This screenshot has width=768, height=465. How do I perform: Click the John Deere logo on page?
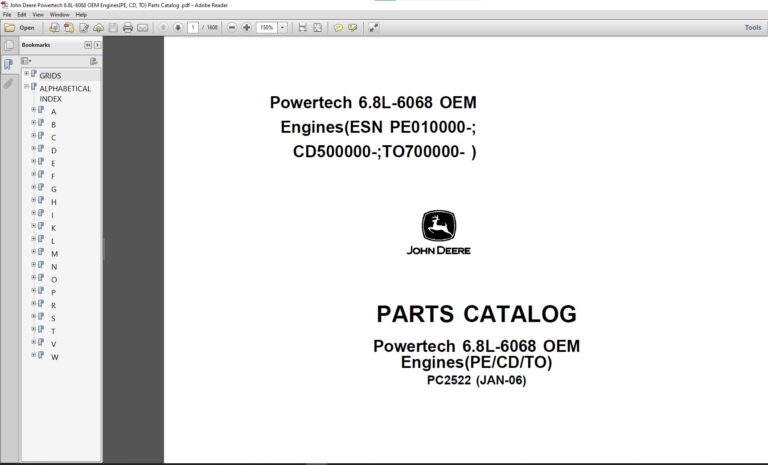click(439, 233)
